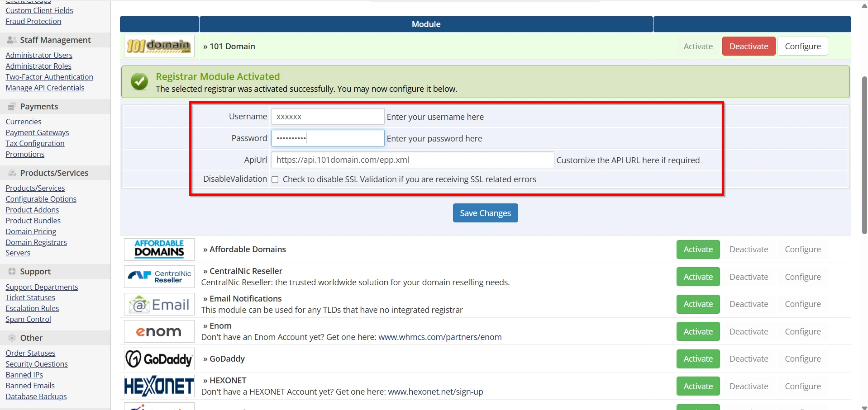The width and height of the screenshot is (868, 410).
Task: Click the Affordable Domains logo
Action: (x=159, y=250)
